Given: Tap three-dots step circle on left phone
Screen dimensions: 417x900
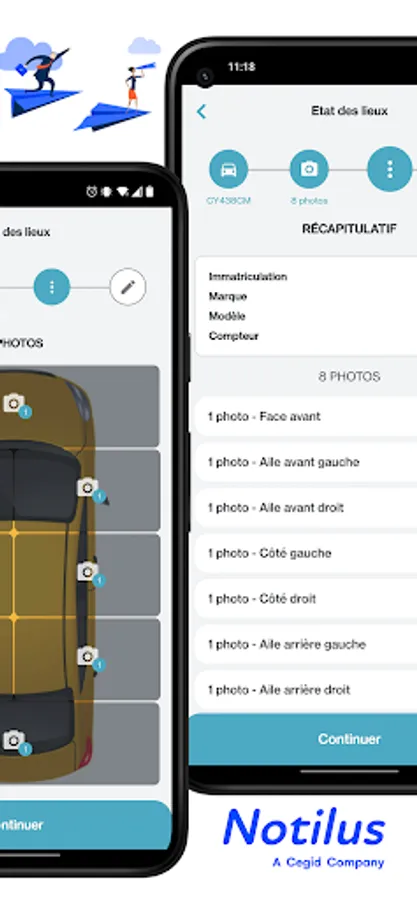Looking at the screenshot, I should (x=52, y=287).
